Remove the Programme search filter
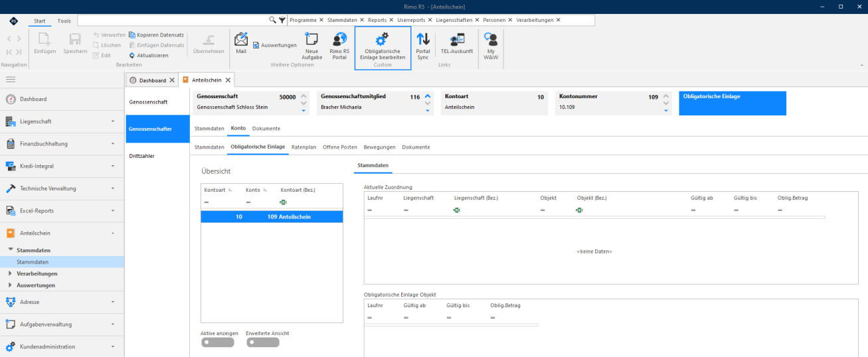Image resolution: width=868 pixels, height=357 pixels. (x=321, y=20)
